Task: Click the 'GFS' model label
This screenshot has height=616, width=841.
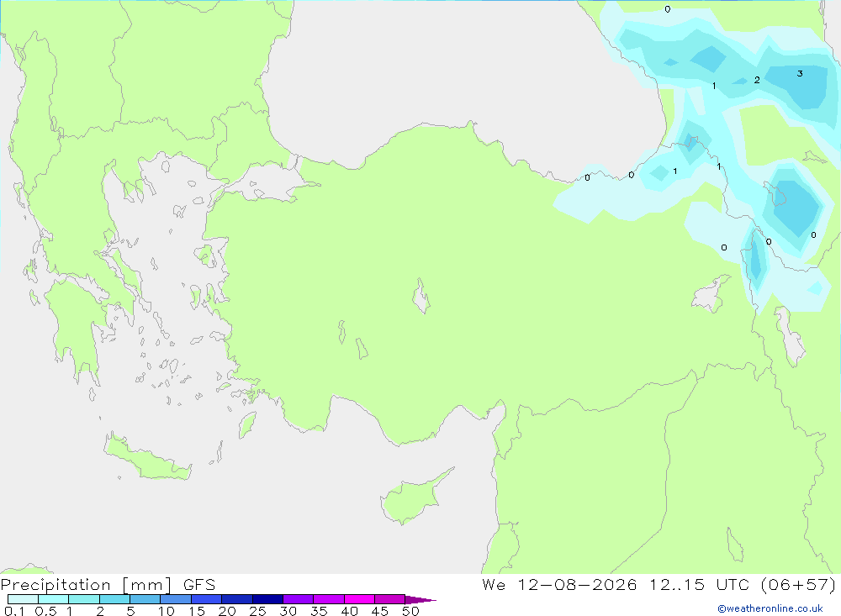Action: click(199, 585)
